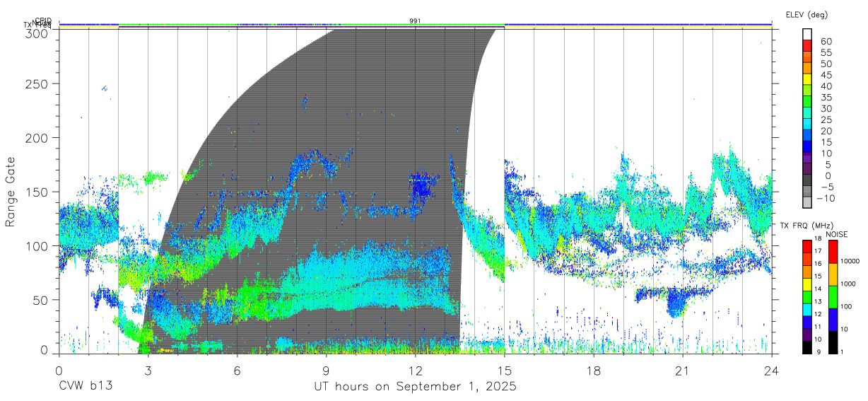Click the 'CVW b13' radar beam label
Screen dimensions: 868x401
click(86, 387)
